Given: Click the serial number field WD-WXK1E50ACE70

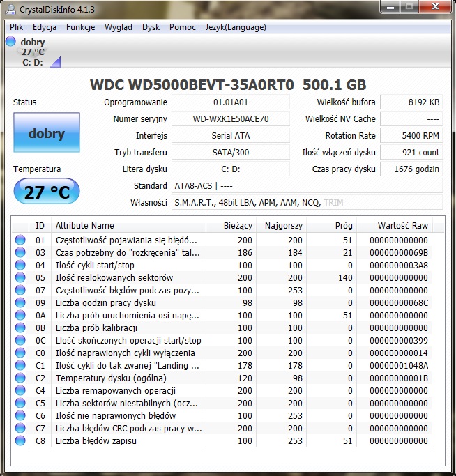Looking at the screenshot, I should 231,118.
